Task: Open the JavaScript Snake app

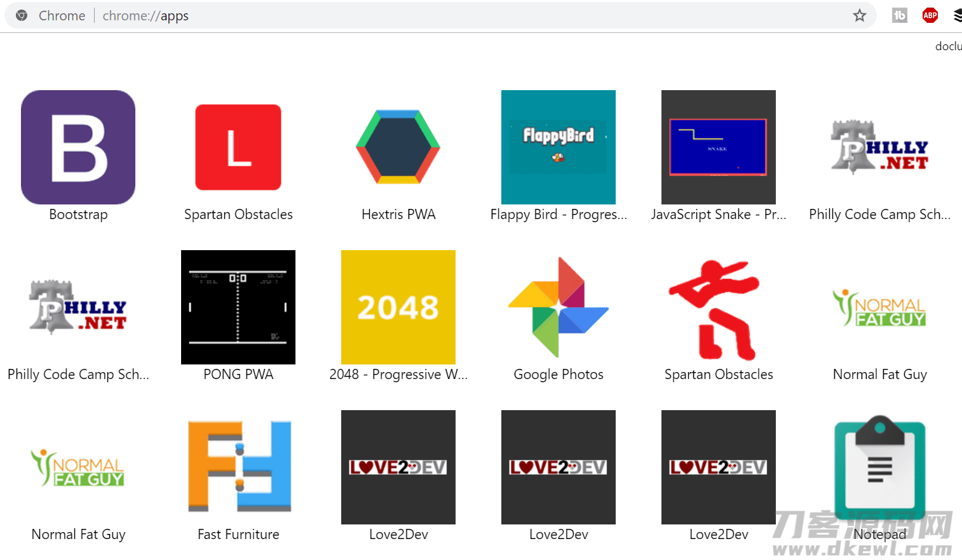Action: 719,147
